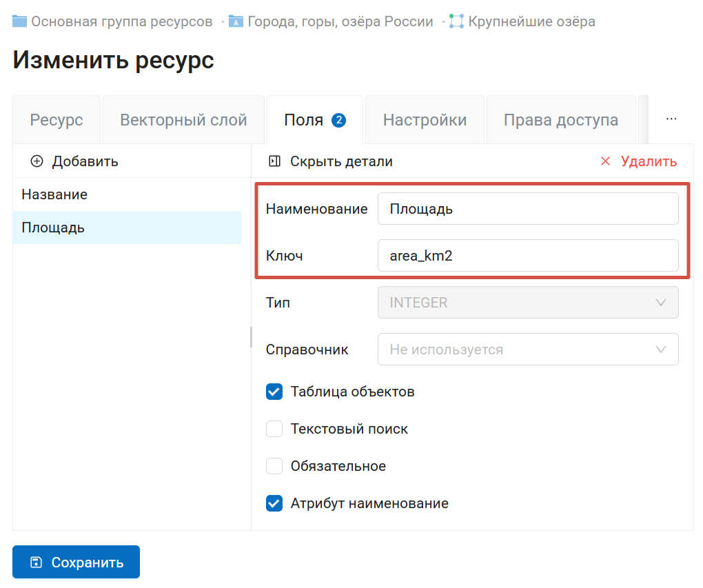
Task: Uncheck the Таблица объектов checkbox
Action: click(274, 392)
